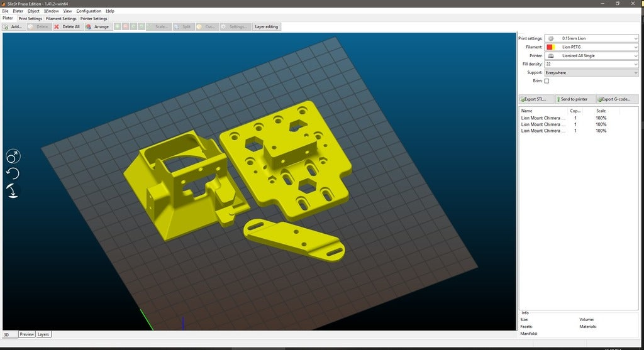644x350 pixels.
Task: Switch to the Printer Settings tab
Action: 94,18
